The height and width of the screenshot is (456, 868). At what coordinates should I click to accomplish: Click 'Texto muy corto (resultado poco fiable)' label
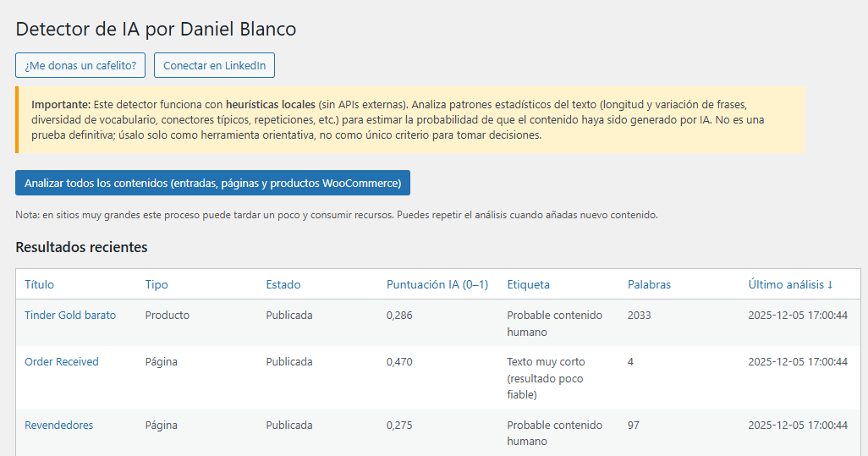pos(546,378)
